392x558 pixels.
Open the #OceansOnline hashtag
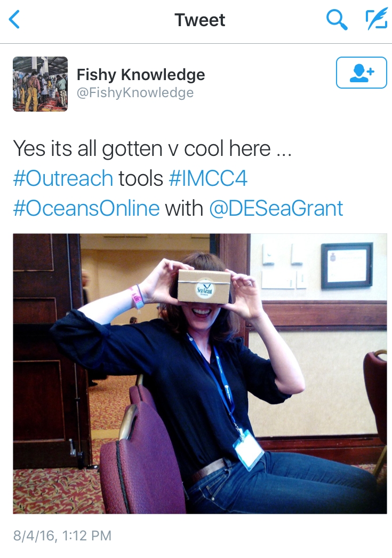pos(86,208)
